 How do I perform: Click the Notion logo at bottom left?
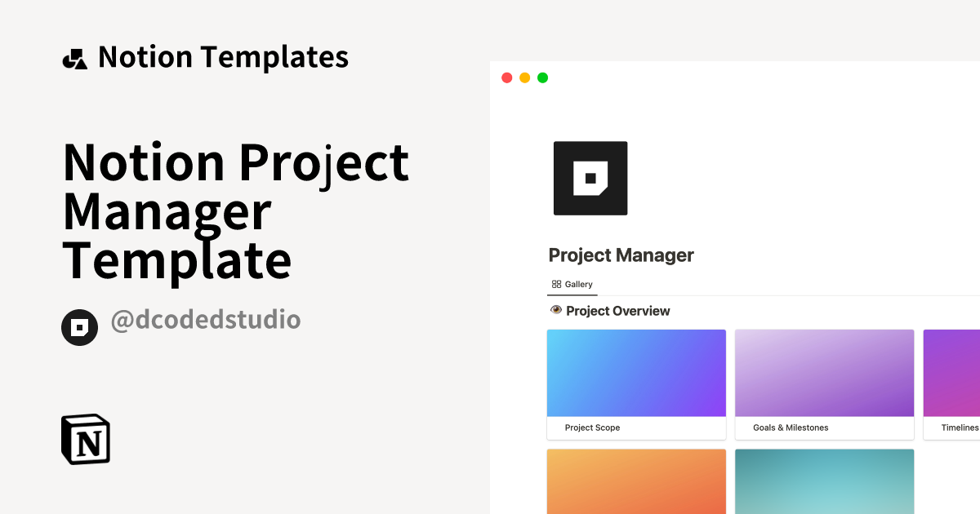(85, 439)
